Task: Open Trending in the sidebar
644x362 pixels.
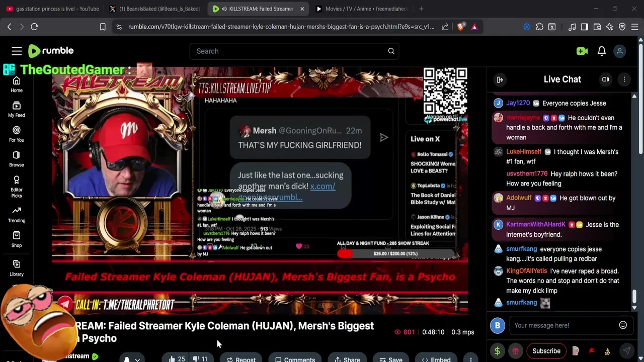Action: (x=17, y=214)
